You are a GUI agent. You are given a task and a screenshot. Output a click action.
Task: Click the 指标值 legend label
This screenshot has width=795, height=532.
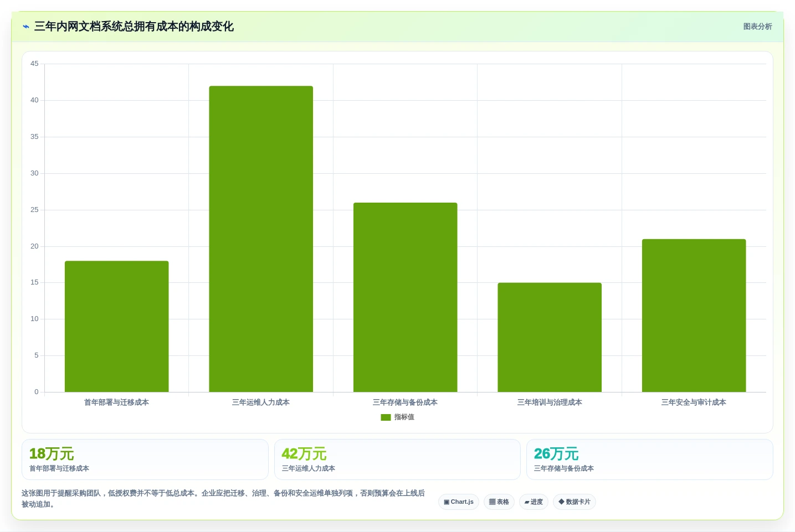pos(404,417)
